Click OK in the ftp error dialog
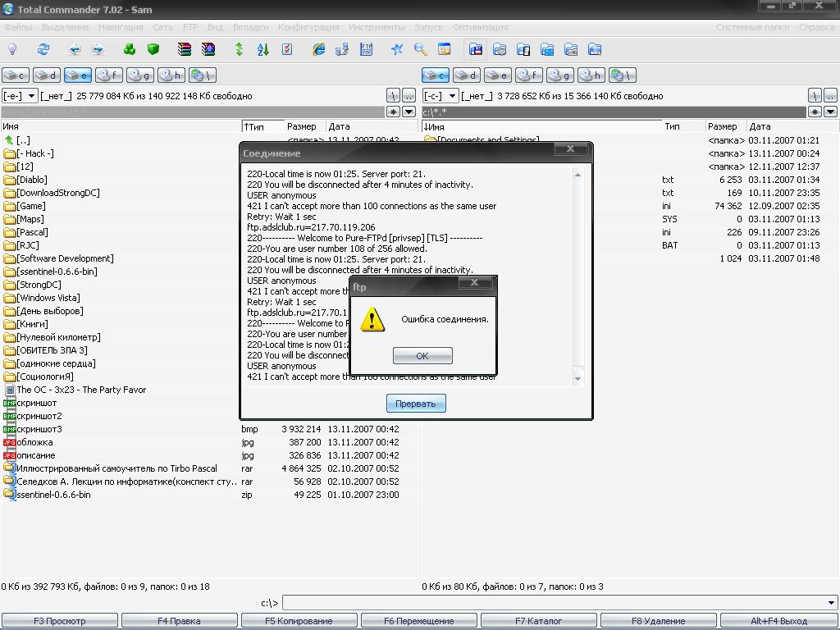The width and height of the screenshot is (840, 630). click(x=422, y=356)
